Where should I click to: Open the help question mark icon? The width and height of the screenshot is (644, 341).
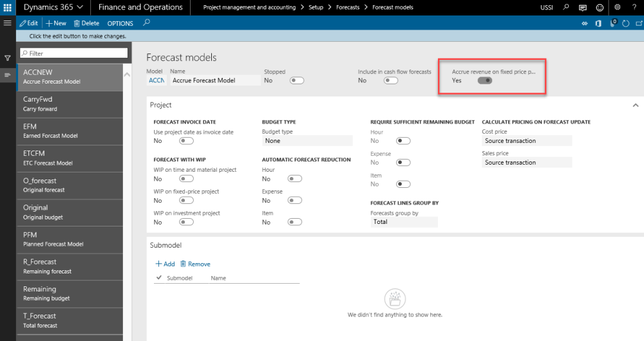point(634,7)
